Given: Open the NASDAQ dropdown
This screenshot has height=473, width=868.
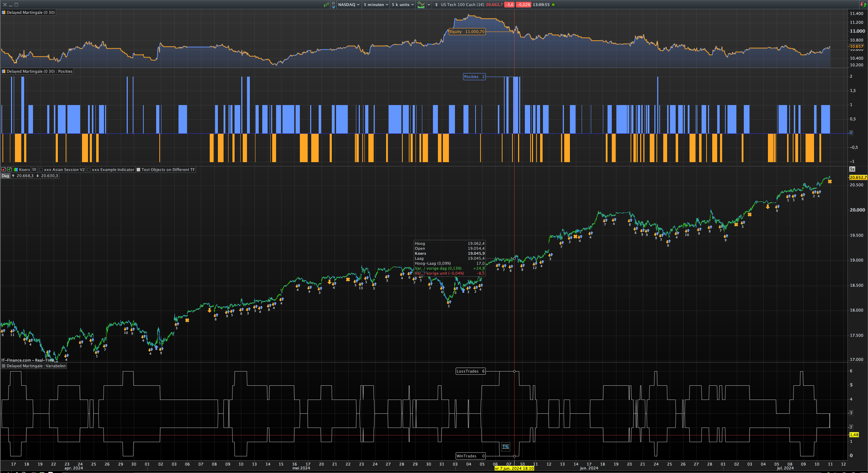Looking at the screenshot, I should 349,5.
